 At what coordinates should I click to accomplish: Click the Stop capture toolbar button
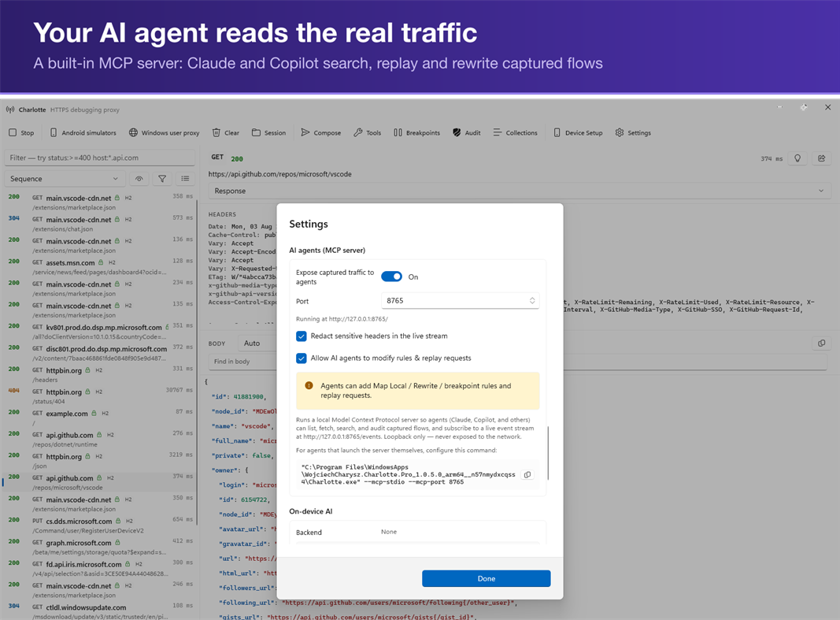21,133
